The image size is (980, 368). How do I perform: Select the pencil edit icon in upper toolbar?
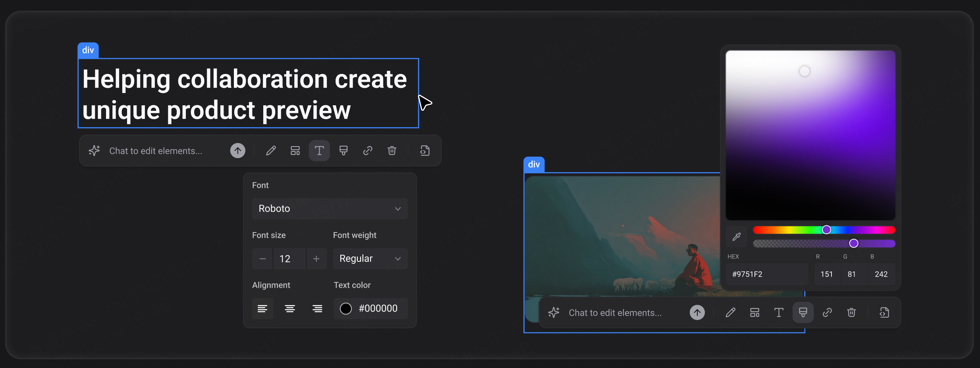pos(271,151)
